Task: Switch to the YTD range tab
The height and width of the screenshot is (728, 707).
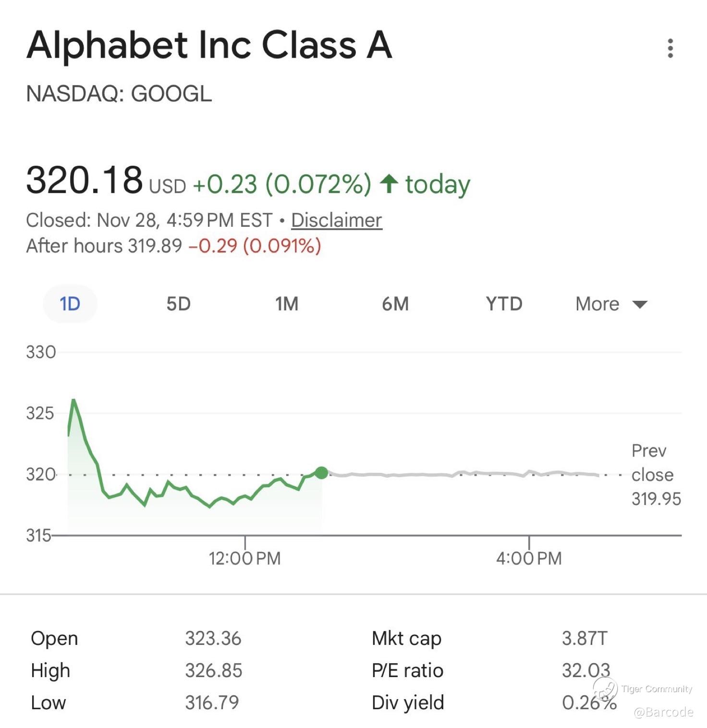Action: point(504,304)
